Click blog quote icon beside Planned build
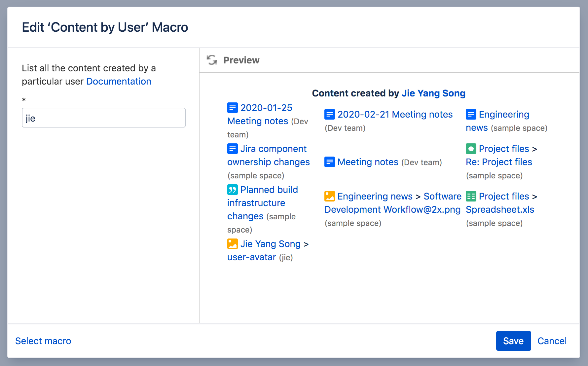Screen dimensions: 588x366 tap(232, 190)
